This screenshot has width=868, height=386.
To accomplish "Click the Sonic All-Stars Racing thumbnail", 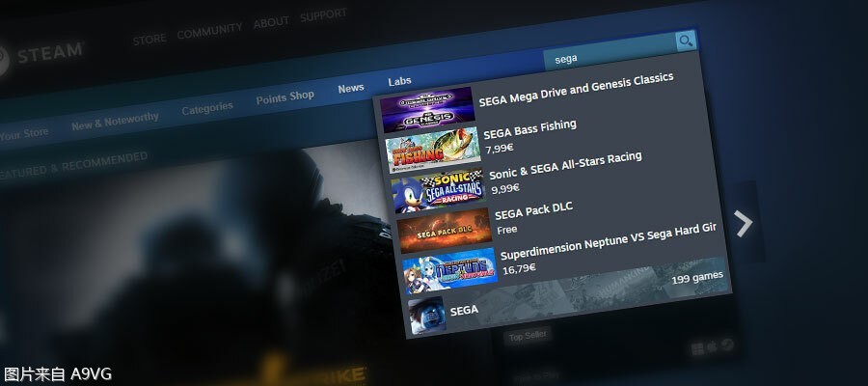I will [x=439, y=190].
